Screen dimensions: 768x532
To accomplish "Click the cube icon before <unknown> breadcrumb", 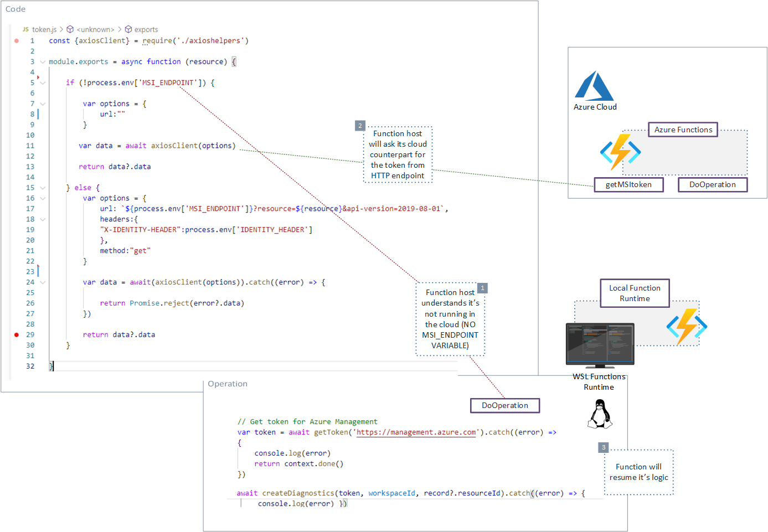I will 70,29.
